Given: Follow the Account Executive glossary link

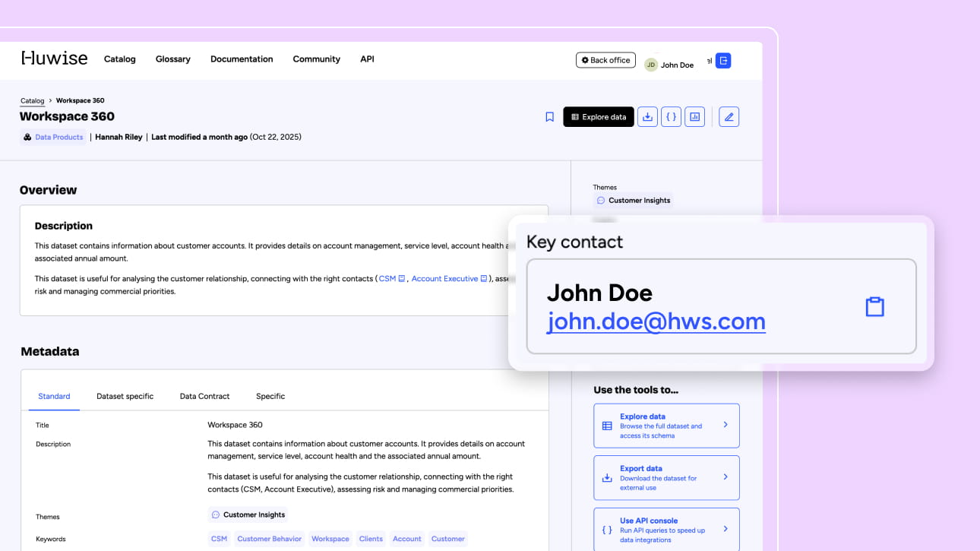Looking at the screenshot, I should click(444, 279).
